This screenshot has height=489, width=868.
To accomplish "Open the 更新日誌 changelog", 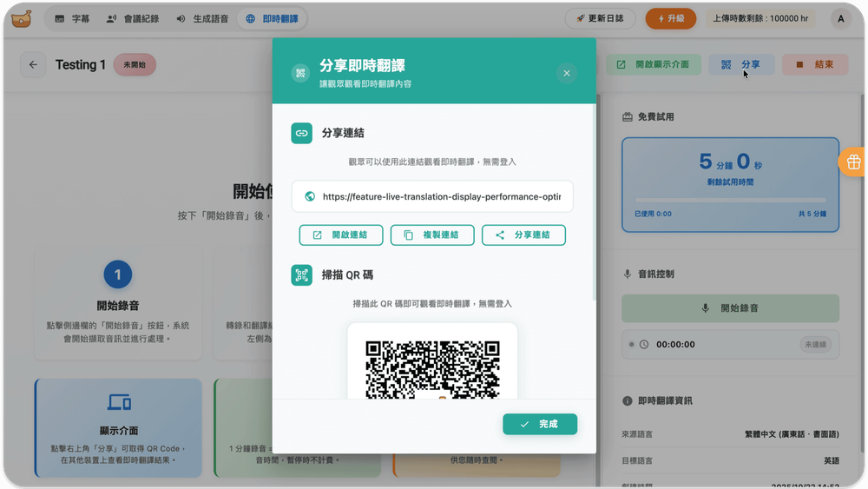I will point(600,18).
